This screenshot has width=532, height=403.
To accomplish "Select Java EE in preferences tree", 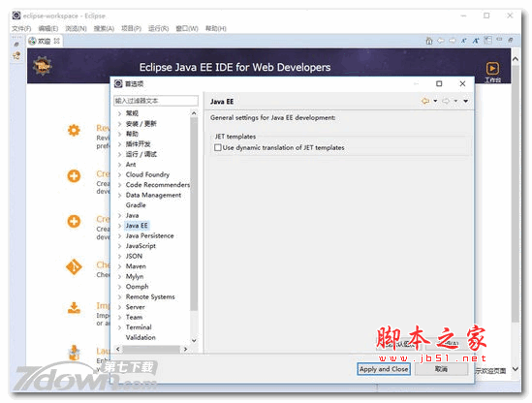I will [x=137, y=226].
